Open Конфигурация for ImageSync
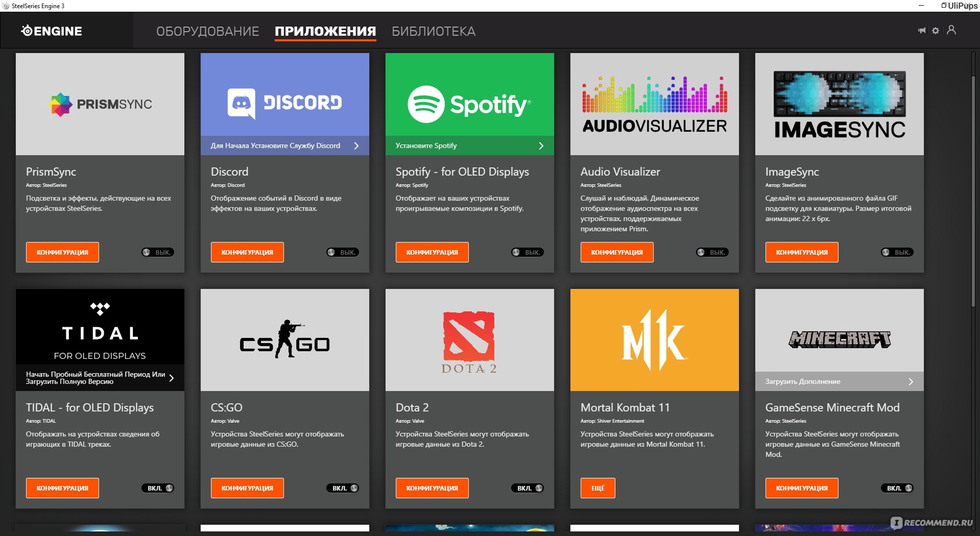This screenshot has width=980, height=536. click(802, 252)
